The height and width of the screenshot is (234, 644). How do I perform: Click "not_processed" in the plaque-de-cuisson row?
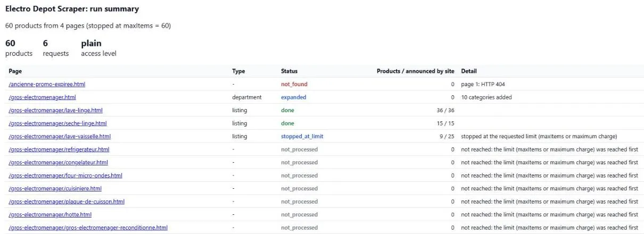pos(299,202)
